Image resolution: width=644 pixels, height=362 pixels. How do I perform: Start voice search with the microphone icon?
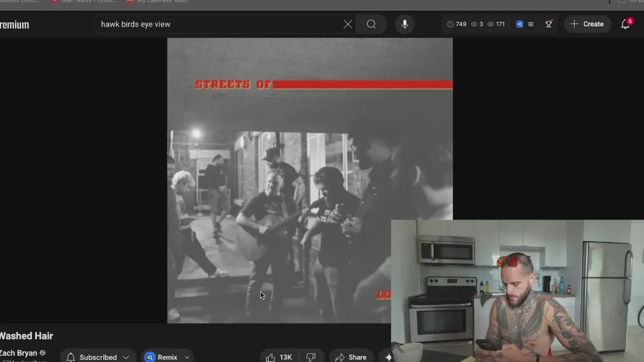pos(405,24)
